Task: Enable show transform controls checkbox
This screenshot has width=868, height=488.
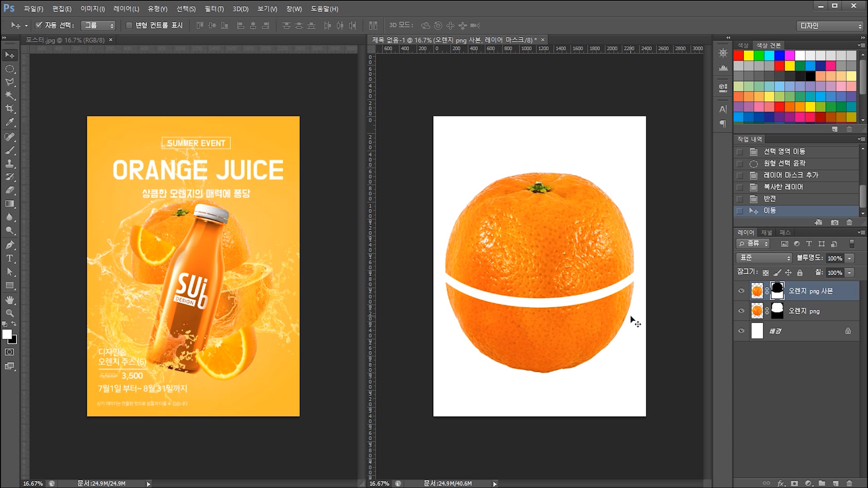Action: (129, 25)
